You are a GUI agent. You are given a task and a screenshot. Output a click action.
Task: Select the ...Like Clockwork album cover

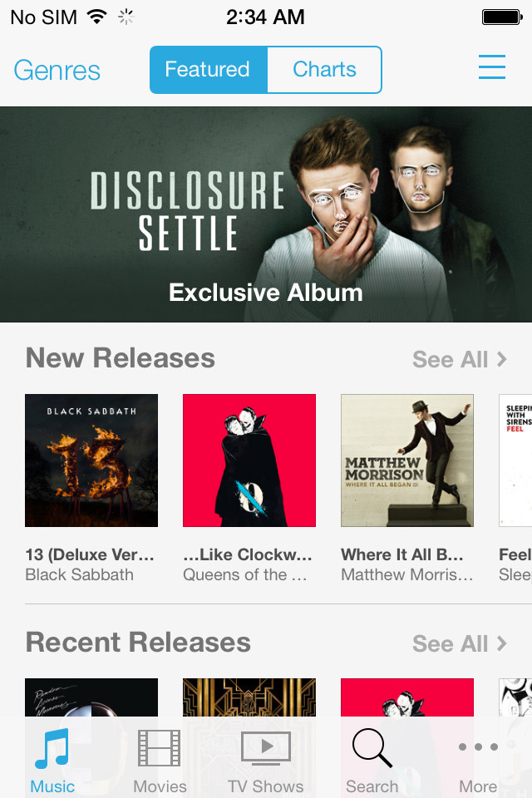pos(249,460)
